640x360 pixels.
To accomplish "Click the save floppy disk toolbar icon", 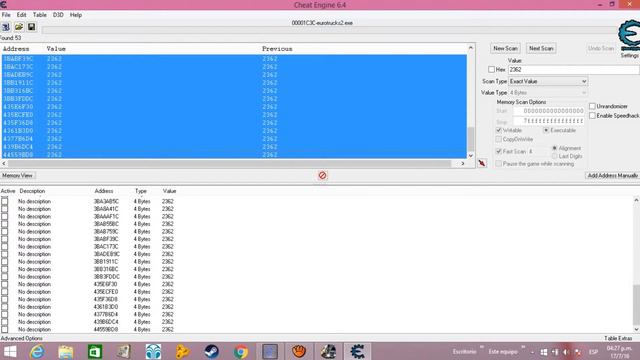I will pos(31,27).
